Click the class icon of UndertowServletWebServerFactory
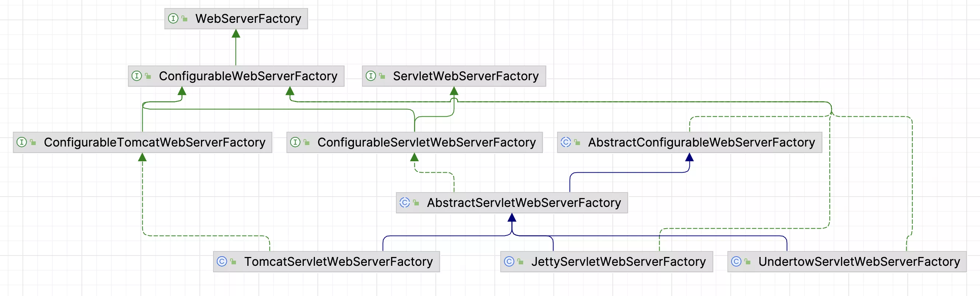Image resolution: width=980 pixels, height=296 pixels. coord(736,261)
